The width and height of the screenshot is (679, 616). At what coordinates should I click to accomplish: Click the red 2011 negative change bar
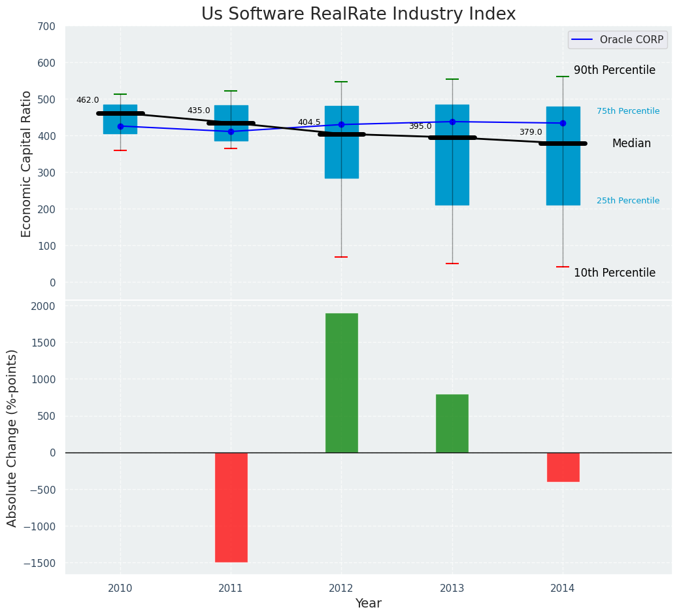click(x=231, y=507)
